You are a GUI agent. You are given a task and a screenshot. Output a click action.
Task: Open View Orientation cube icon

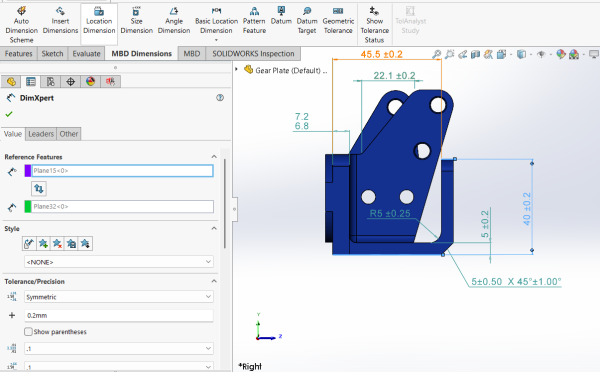(502, 54)
